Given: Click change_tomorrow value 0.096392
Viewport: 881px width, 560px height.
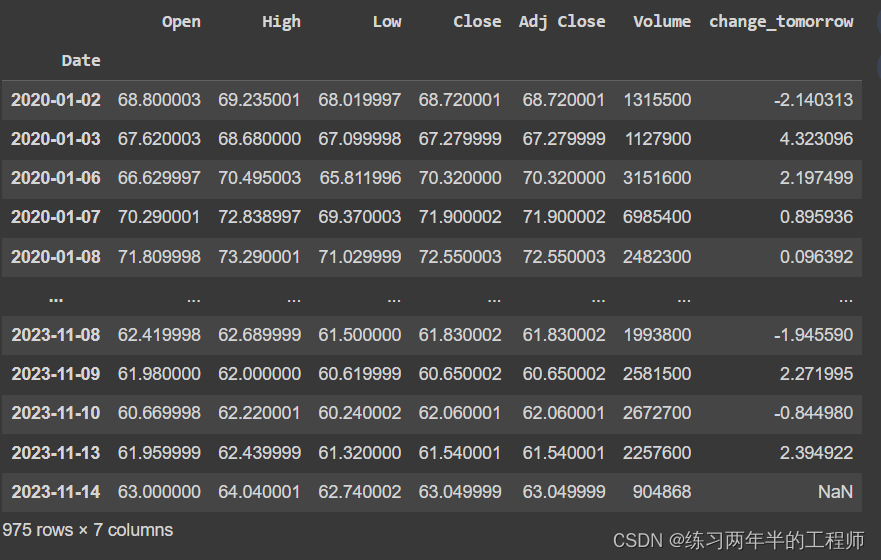Looking at the screenshot, I should [816, 257].
